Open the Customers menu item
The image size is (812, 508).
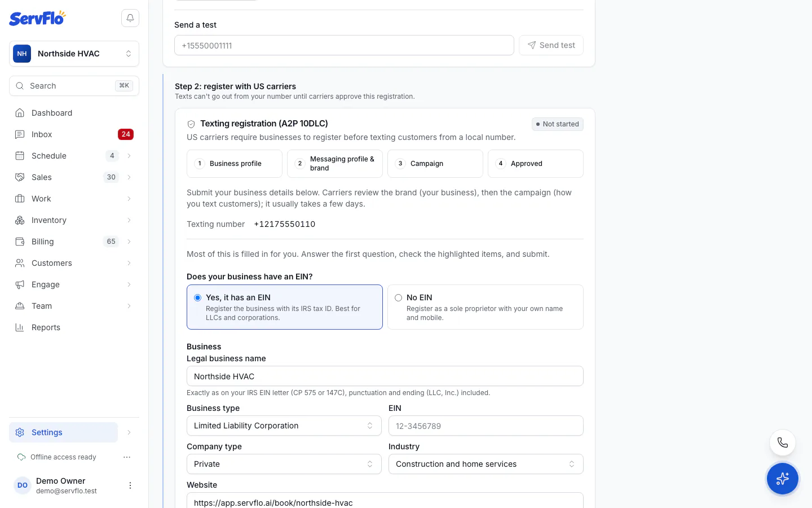[x=74, y=263]
